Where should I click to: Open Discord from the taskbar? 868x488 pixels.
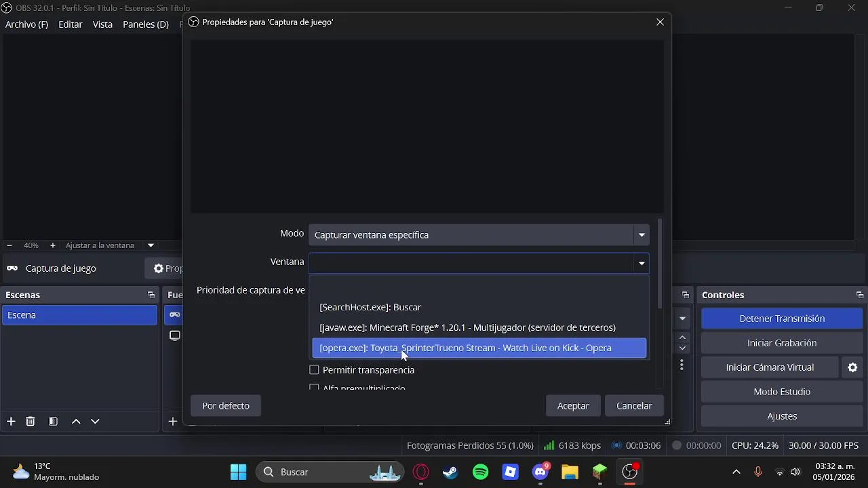[x=540, y=472]
